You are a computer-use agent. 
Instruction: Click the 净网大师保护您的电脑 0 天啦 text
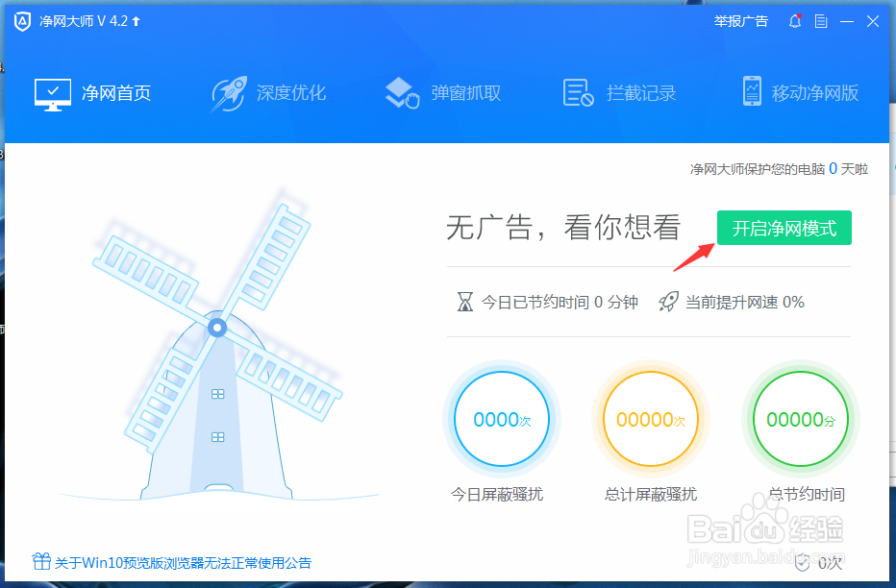[x=779, y=169]
